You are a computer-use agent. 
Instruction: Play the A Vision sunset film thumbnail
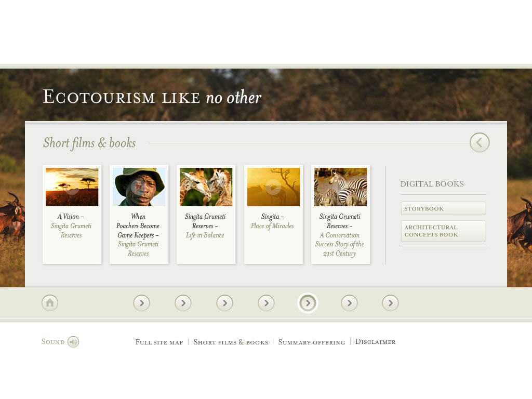[72, 187]
